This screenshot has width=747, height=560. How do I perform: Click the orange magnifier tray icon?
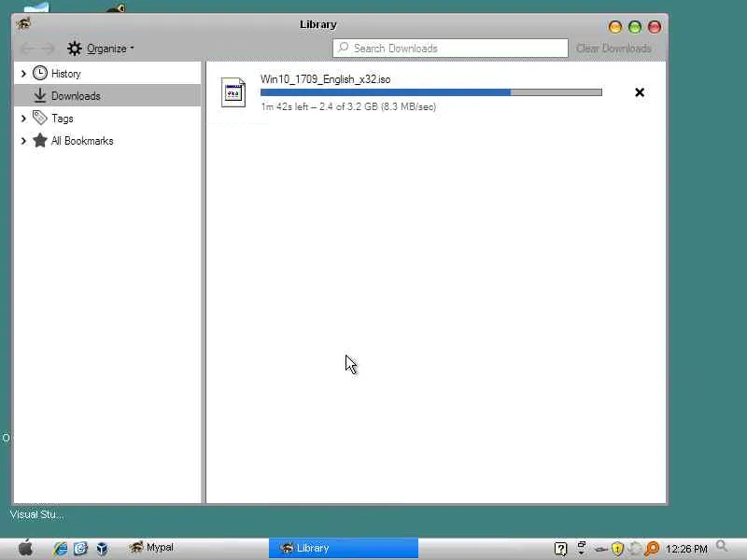click(652, 549)
